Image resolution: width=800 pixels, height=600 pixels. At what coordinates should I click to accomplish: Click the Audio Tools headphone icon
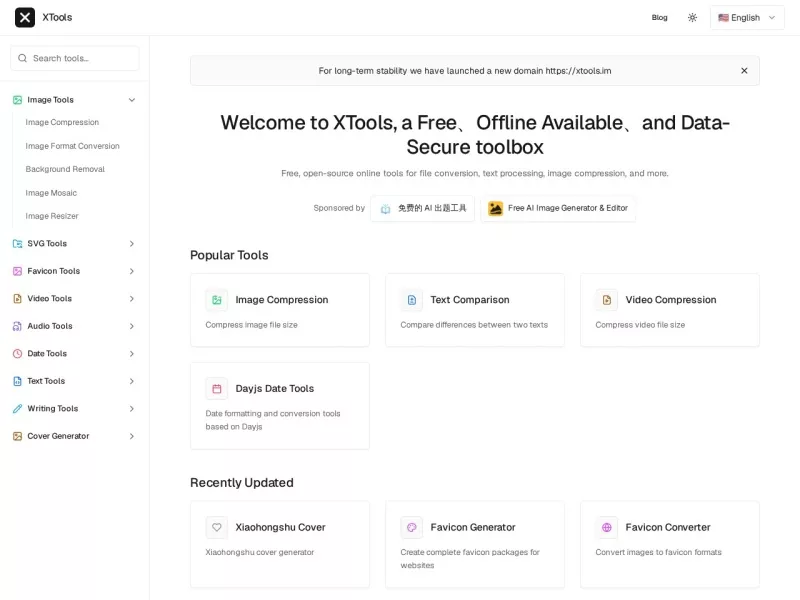tap(17, 326)
